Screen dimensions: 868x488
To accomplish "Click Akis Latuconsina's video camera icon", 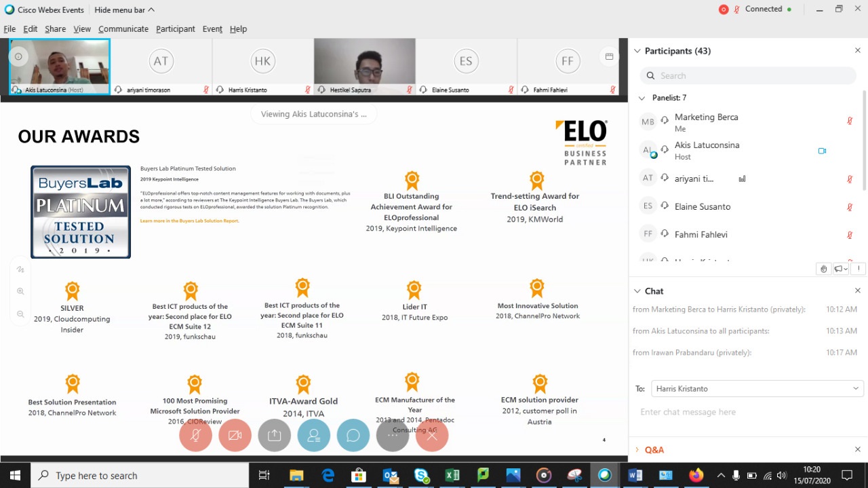I will click(822, 151).
